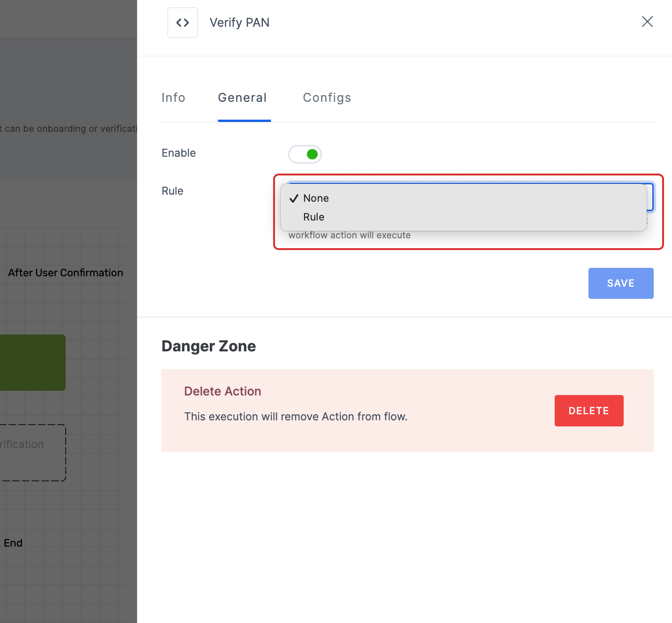The height and width of the screenshot is (623, 672).
Task: Go to the Configs tab
Action: [x=327, y=98]
